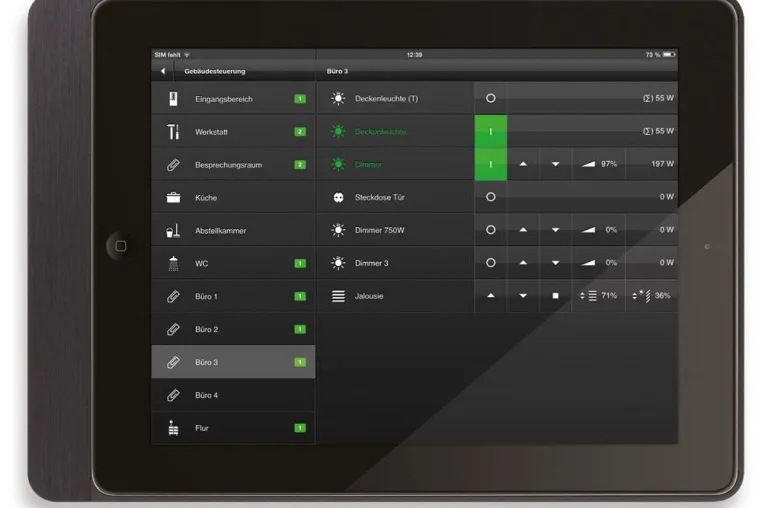Tap the battery indicator in status bar
This screenshot has width=762, height=508.
coord(669,54)
